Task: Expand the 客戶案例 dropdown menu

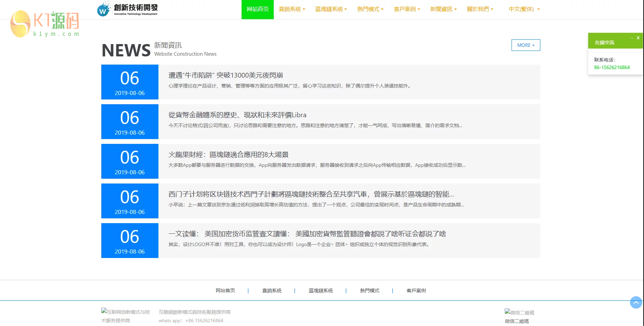Action: pos(407,10)
